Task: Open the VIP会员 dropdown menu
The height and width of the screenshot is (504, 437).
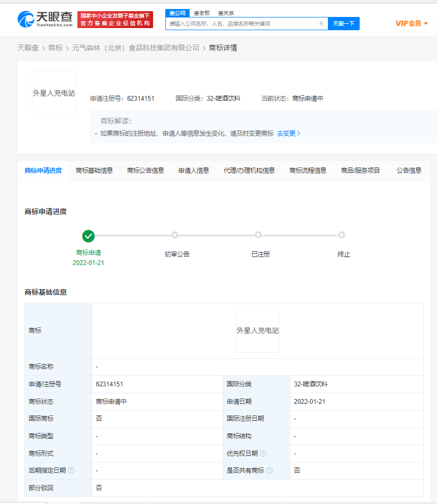Action: [412, 23]
